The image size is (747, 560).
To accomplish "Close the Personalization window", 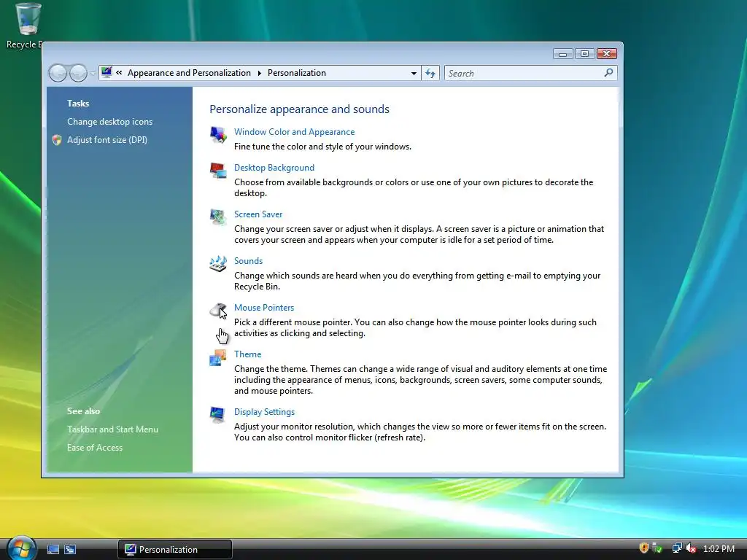I will tap(606, 54).
